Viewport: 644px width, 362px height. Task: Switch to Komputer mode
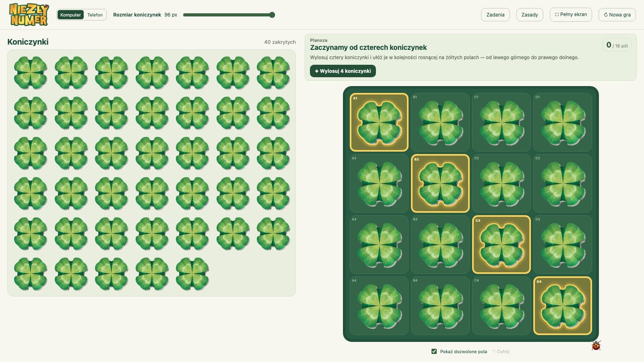(x=70, y=15)
